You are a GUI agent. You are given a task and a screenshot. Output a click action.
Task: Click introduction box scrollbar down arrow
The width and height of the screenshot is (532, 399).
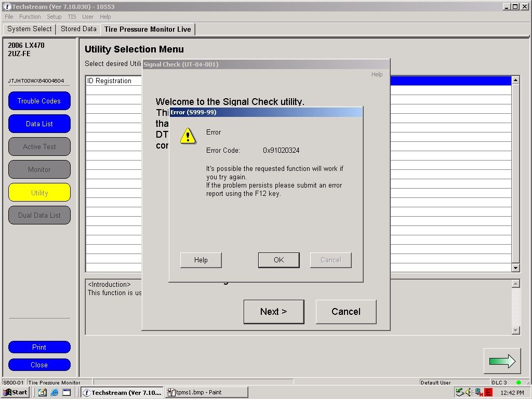516,330
